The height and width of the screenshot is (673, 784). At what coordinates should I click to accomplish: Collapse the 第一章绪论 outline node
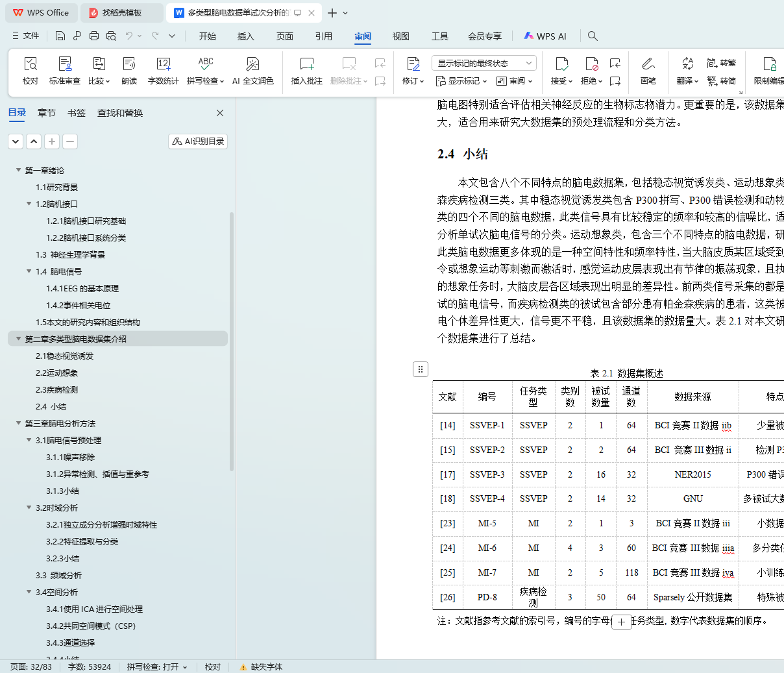[x=18, y=170]
